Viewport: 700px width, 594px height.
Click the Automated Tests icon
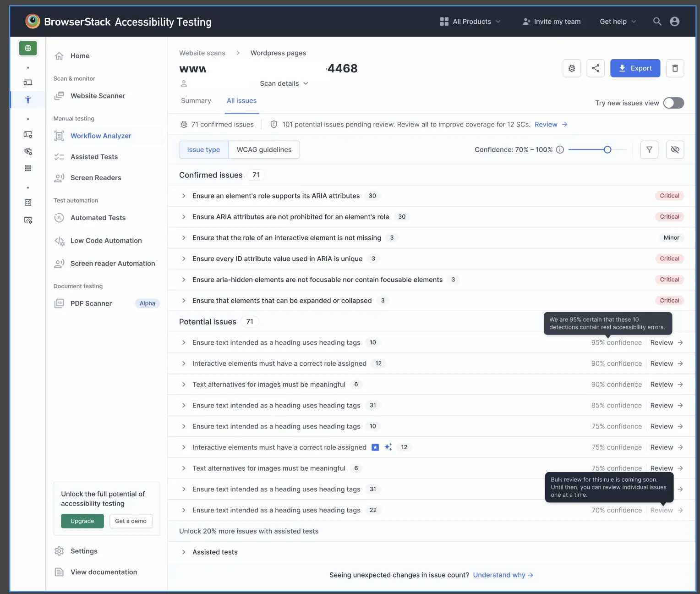coord(59,218)
